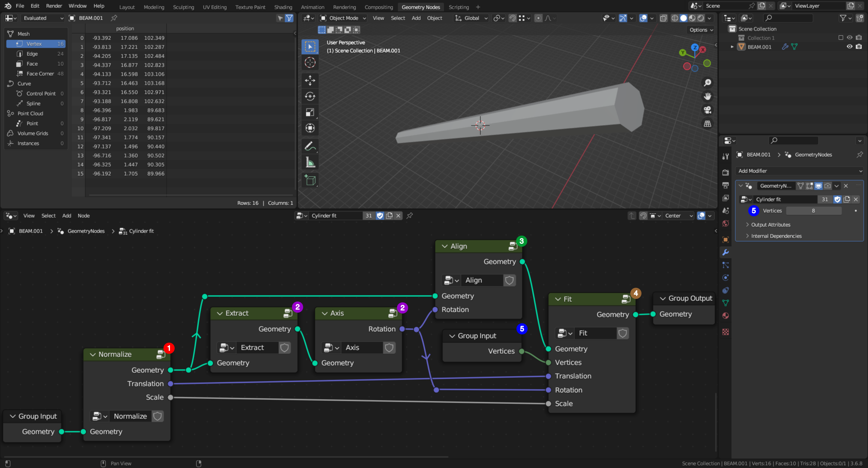Activate the Move tool
The width and height of the screenshot is (868, 468).
(x=310, y=80)
